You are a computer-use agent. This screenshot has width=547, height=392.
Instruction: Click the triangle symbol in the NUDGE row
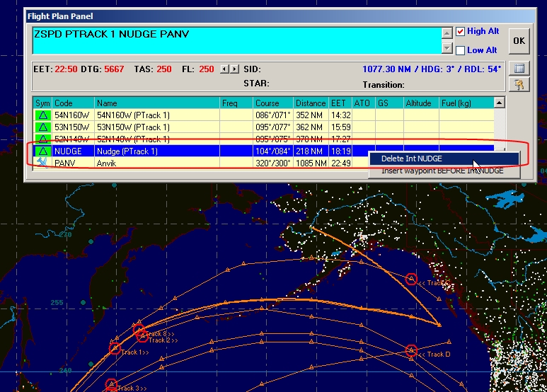tap(43, 151)
